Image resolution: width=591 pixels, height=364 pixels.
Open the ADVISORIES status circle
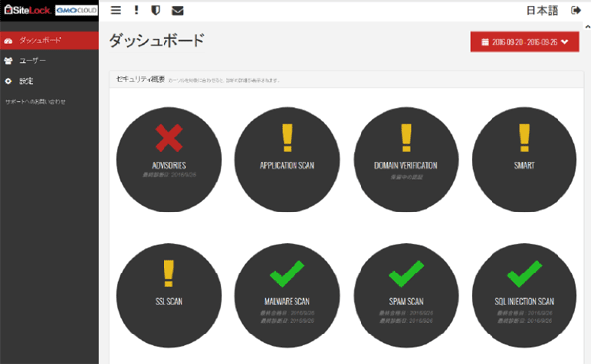(x=168, y=159)
